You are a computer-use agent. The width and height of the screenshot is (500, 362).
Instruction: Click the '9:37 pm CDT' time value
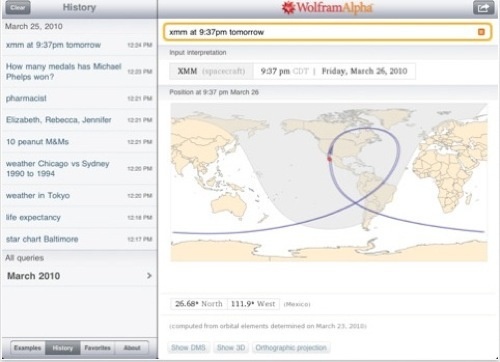[284, 71]
